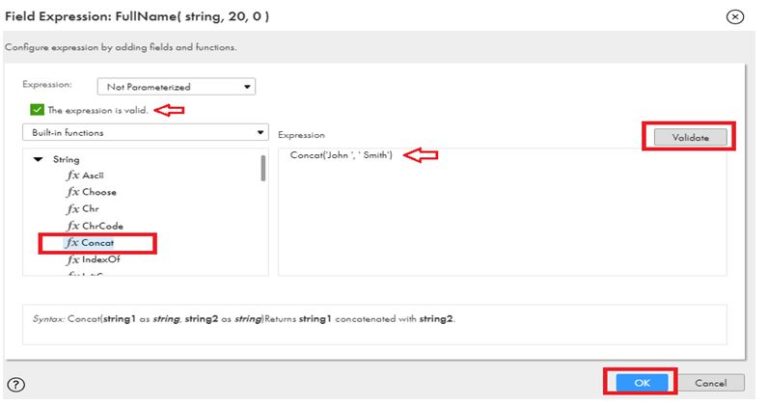Click the fx icon beside Choose
Image resolution: width=768 pixels, height=406 pixels.
(x=73, y=192)
